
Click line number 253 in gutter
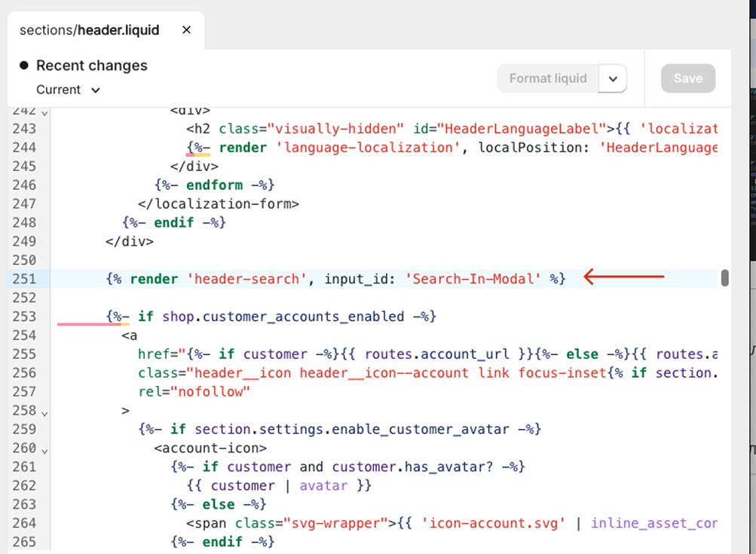pos(24,317)
